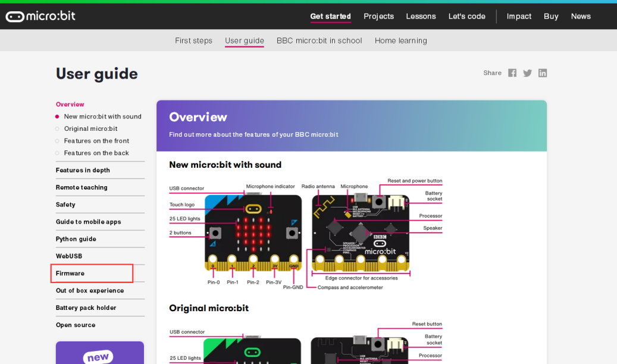Click the micro:bit logo in header
The width and height of the screenshot is (617, 364).
[40, 16]
